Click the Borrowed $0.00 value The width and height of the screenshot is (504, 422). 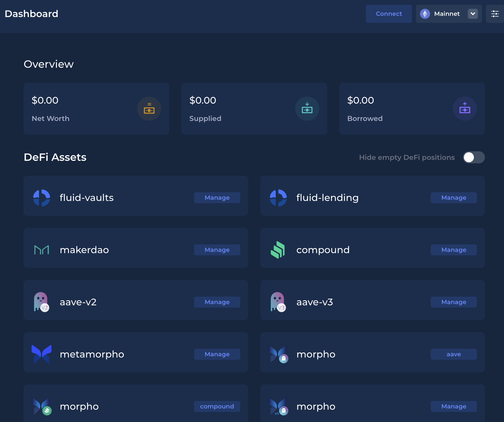pos(360,100)
